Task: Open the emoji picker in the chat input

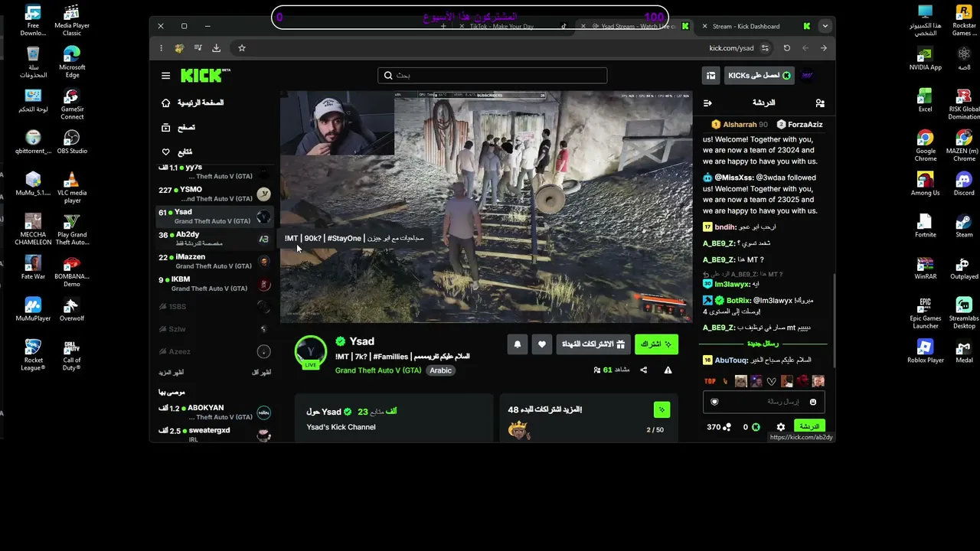Action: 813,402
